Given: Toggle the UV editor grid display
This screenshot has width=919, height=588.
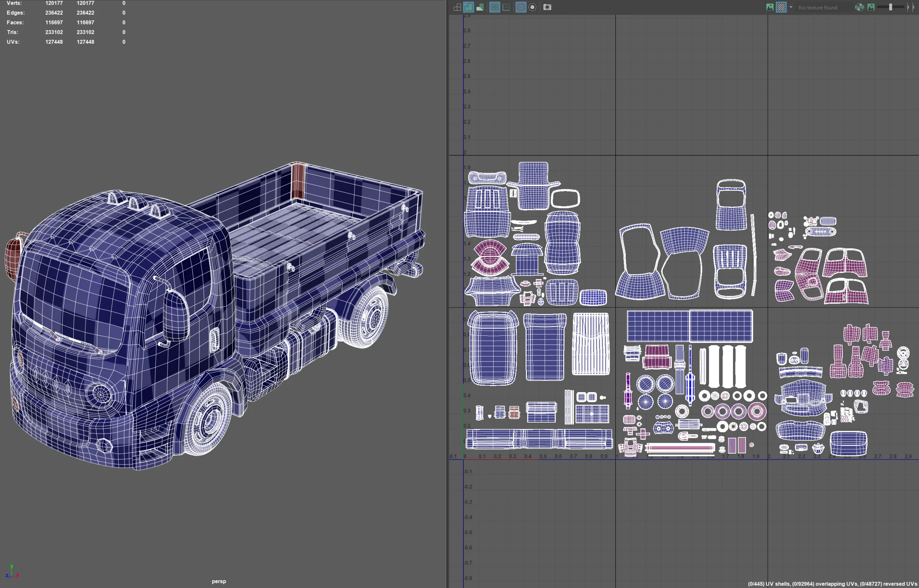Looking at the screenshot, I should pyautogui.click(x=521, y=7).
